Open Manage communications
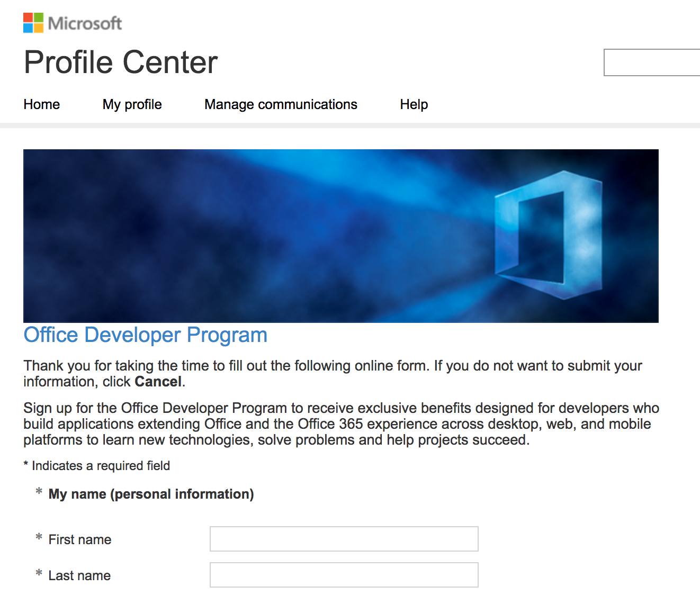 pos(281,104)
